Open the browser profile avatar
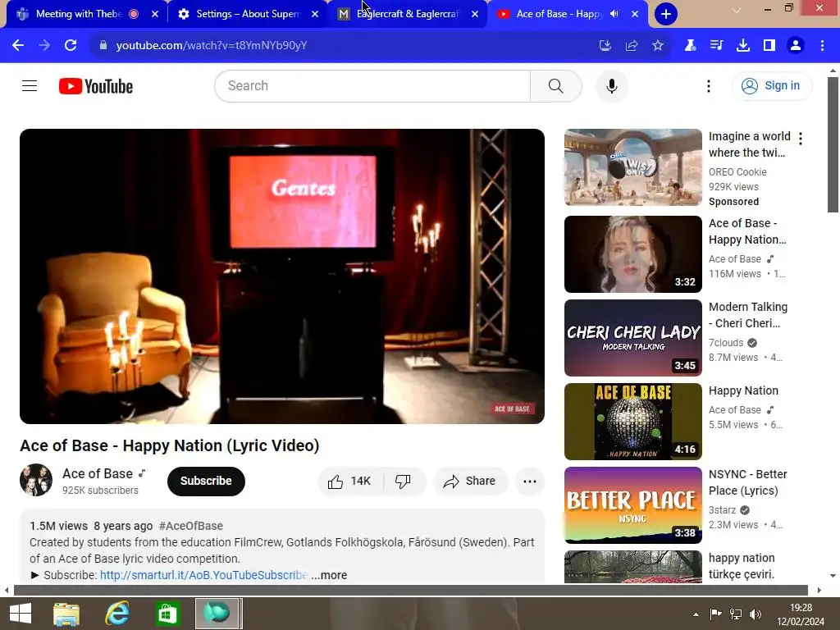The image size is (840, 630). point(796,46)
